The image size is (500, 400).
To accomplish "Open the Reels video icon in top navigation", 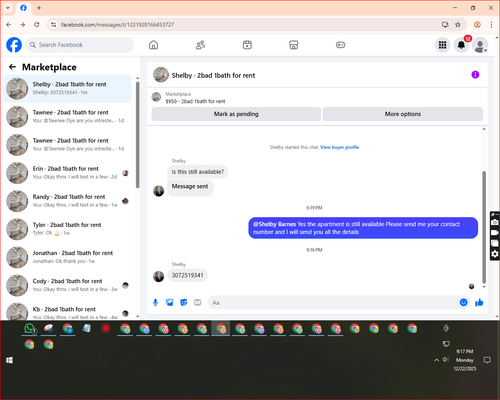I will tap(247, 45).
